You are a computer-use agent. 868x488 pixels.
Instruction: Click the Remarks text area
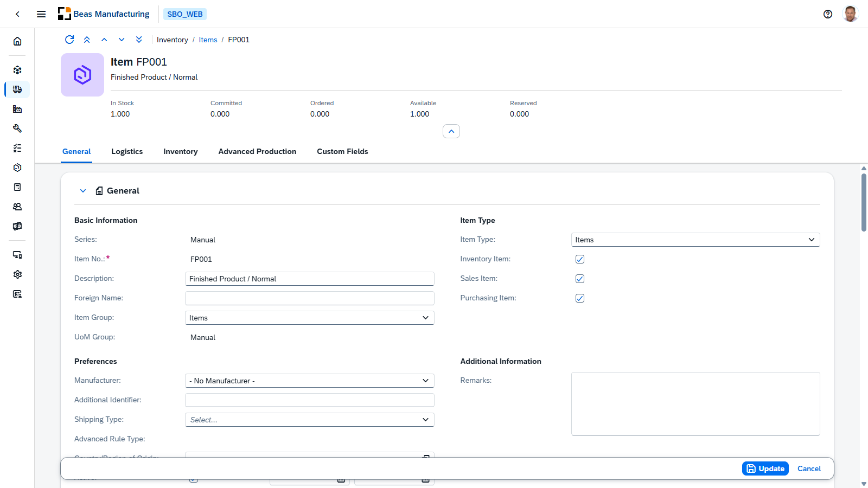tap(695, 403)
